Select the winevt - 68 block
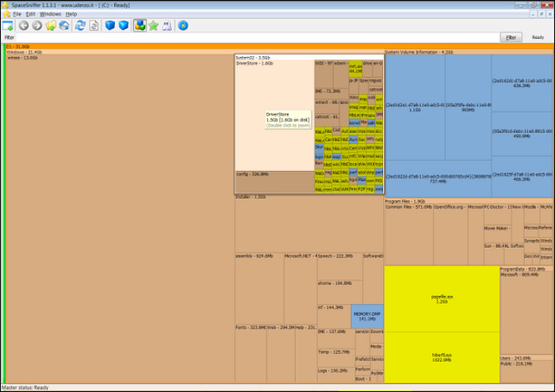The image size is (555, 392). 327,106
